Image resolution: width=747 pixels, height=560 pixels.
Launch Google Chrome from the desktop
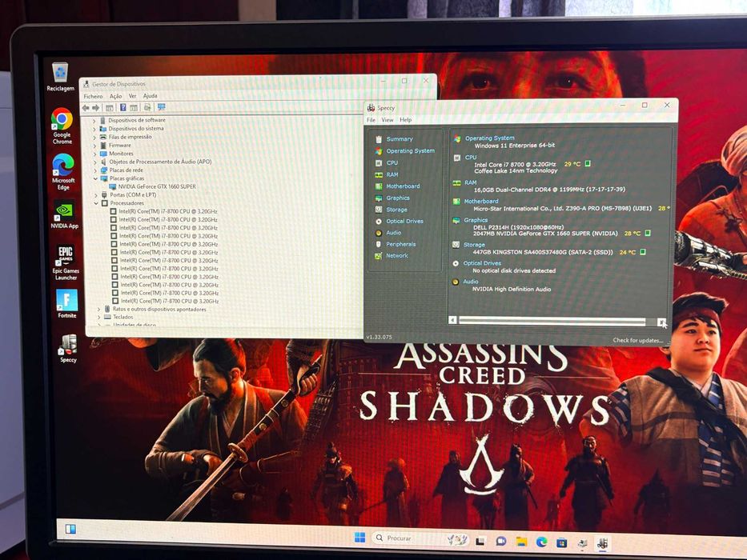tap(62, 126)
